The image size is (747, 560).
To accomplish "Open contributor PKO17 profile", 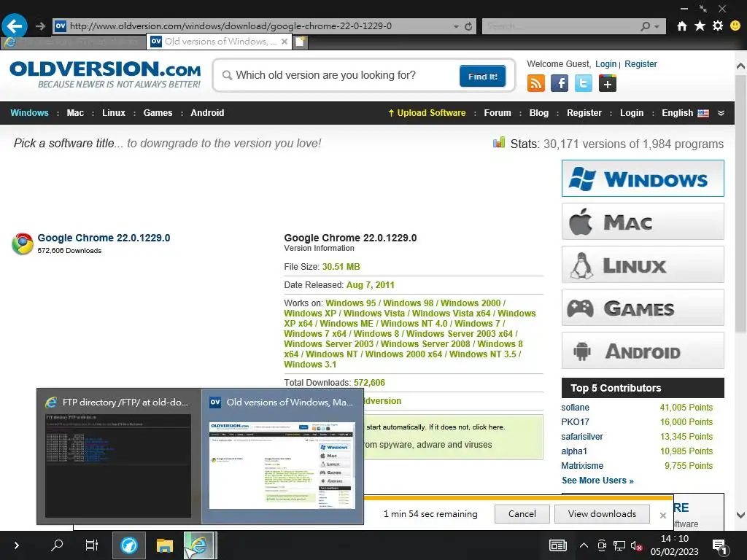I will (x=575, y=422).
